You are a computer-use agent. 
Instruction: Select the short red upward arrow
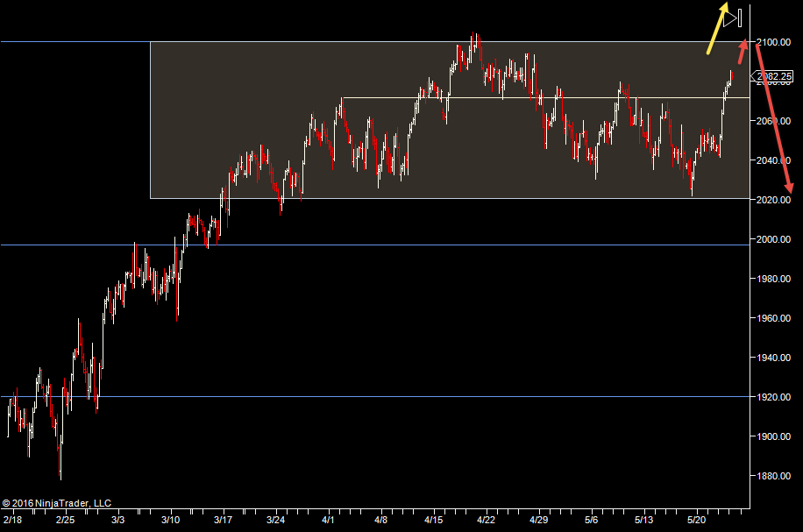(x=742, y=52)
